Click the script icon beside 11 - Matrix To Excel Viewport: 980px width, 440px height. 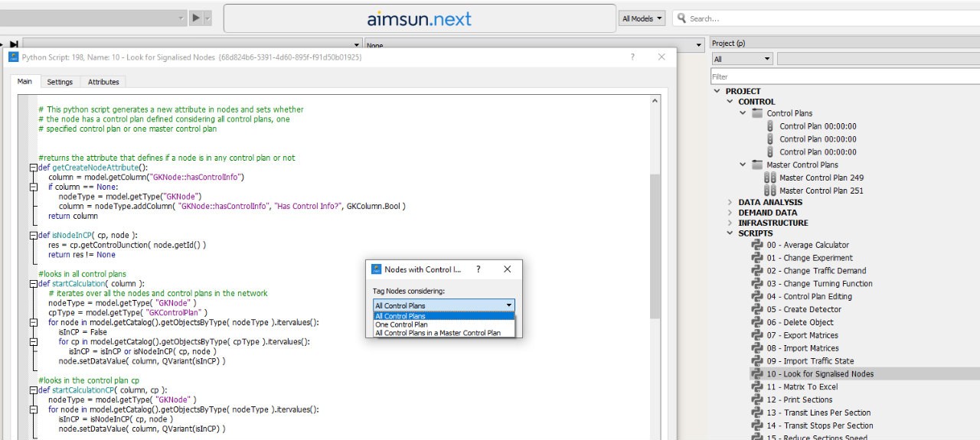(x=758, y=387)
